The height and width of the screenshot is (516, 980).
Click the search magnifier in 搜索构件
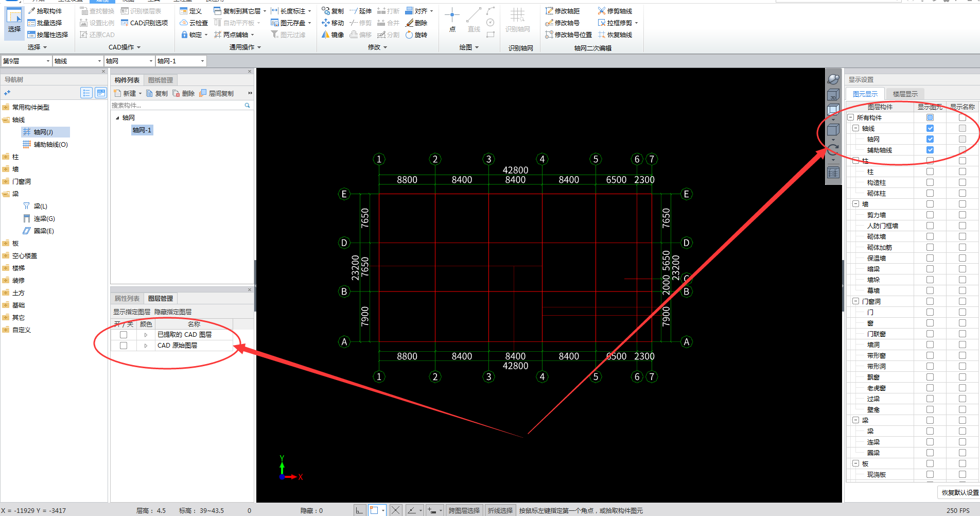247,105
